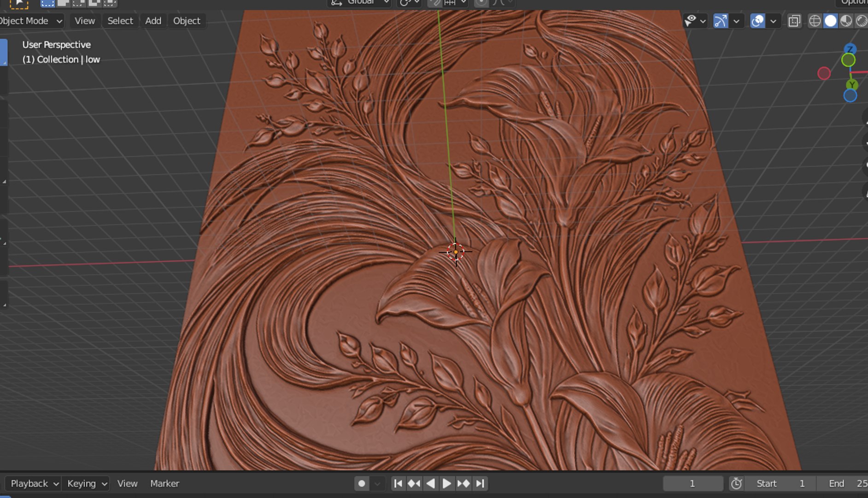
Task: Click the current frame number field
Action: [692, 483]
